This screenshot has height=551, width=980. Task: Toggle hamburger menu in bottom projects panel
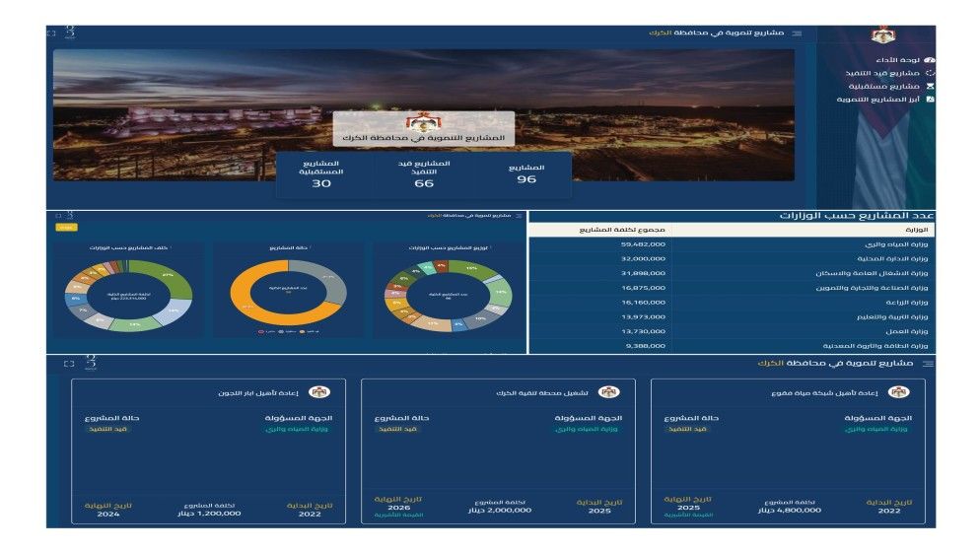coord(928,364)
